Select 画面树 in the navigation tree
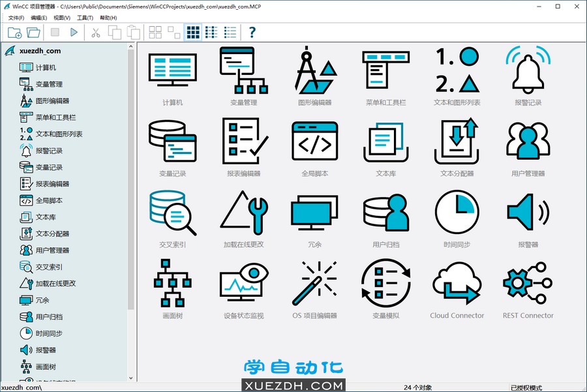 (46, 367)
